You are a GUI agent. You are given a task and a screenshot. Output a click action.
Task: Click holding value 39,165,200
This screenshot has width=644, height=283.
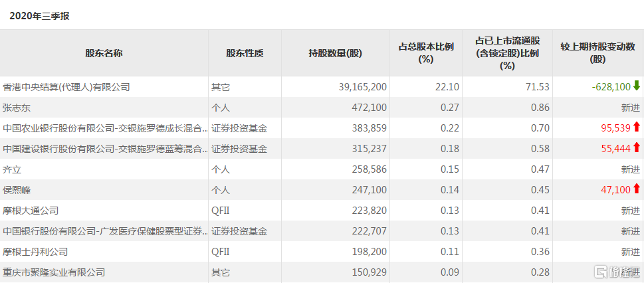tap(363, 87)
